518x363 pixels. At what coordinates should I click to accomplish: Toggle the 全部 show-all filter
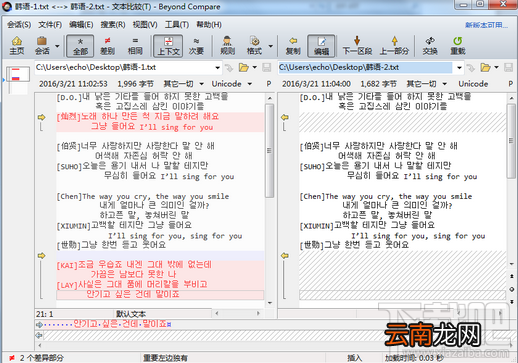pyautogui.click(x=80, y=46)
